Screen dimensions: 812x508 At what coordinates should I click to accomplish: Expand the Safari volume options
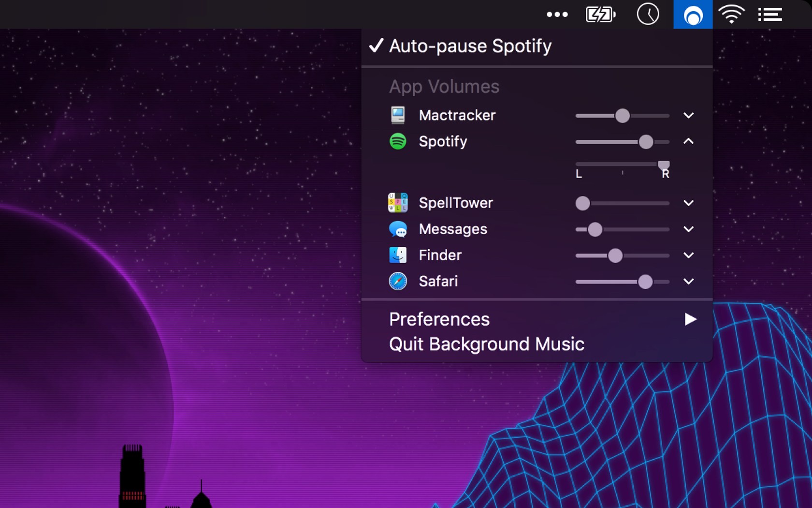point(688,281)
